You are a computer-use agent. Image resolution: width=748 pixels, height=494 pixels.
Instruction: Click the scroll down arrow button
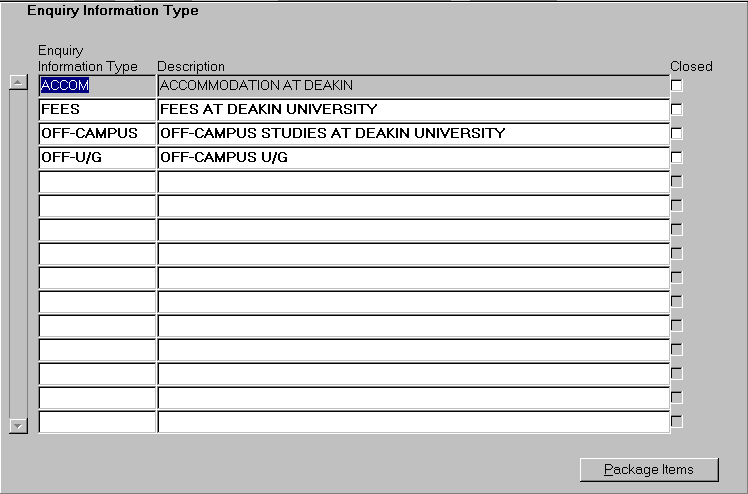tap(17, 425)
